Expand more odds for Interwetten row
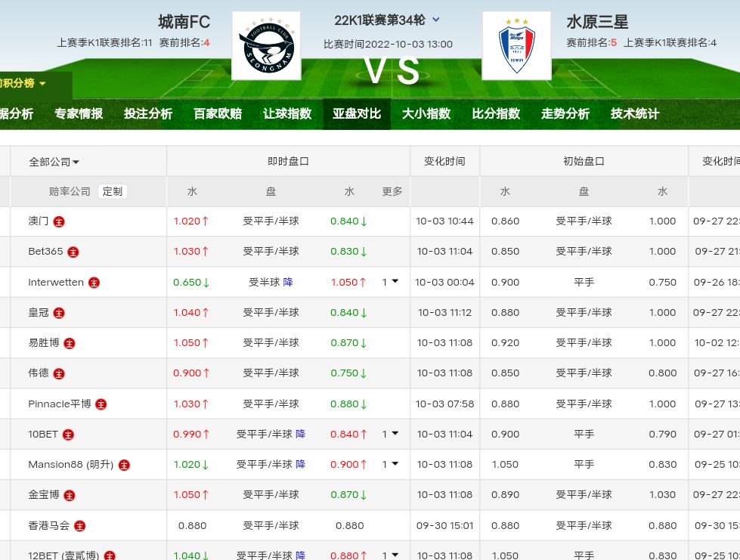This screenshot has height=560, width=740. 390,282
